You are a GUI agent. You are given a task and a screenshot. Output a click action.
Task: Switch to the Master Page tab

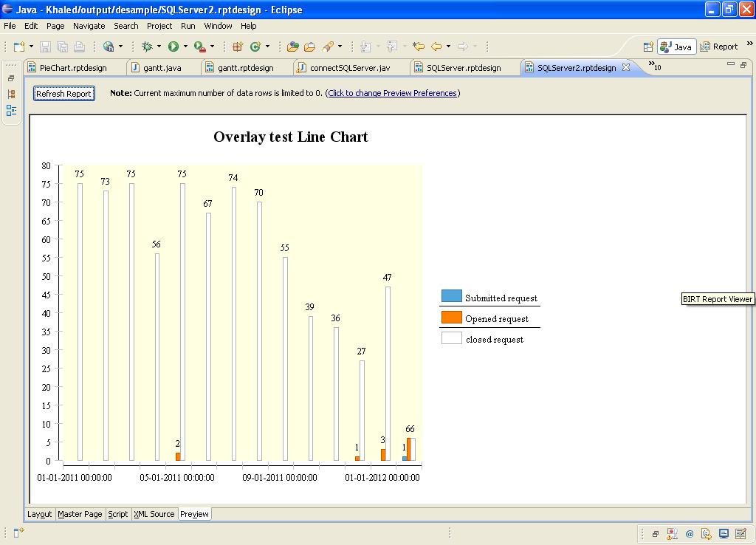80,514
